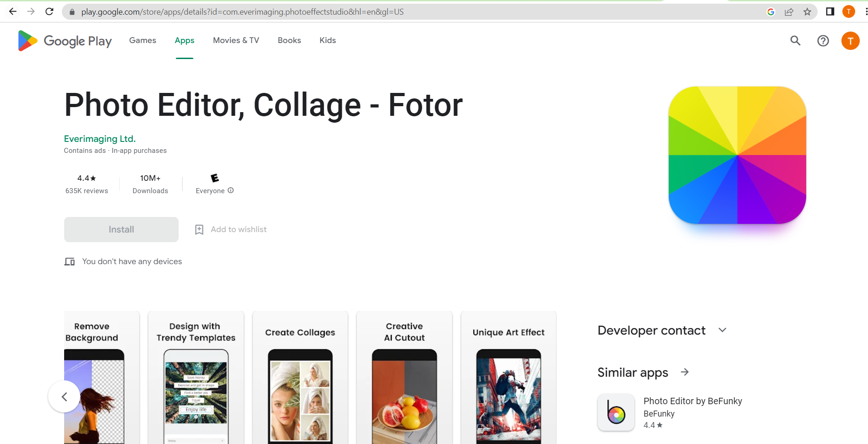Click the 635K reviews rating

pos(87,184)
